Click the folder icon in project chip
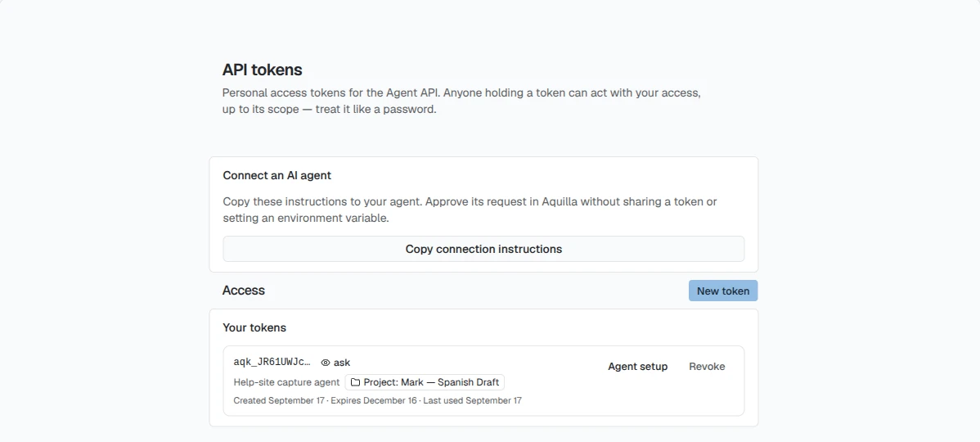Screen dimensions: 980x442 356,382
